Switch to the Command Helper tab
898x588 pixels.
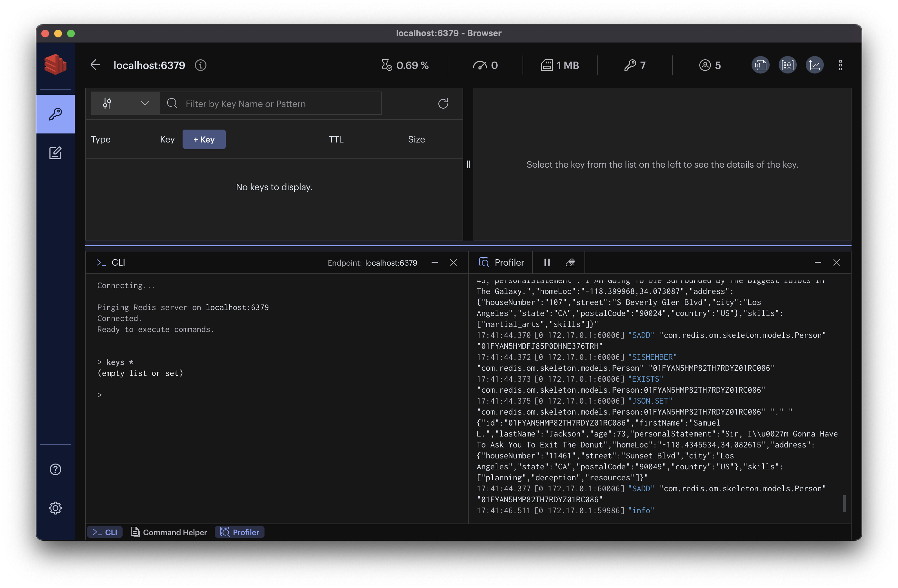(169, 532)
